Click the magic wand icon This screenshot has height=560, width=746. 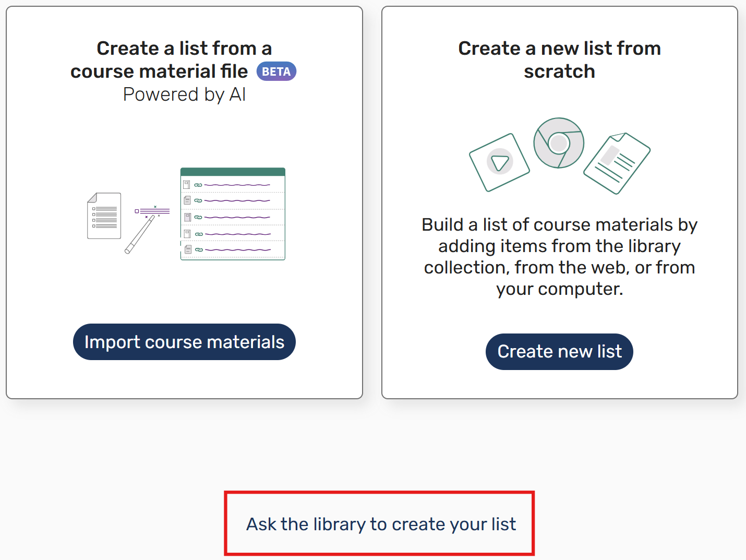pos(139,235)
